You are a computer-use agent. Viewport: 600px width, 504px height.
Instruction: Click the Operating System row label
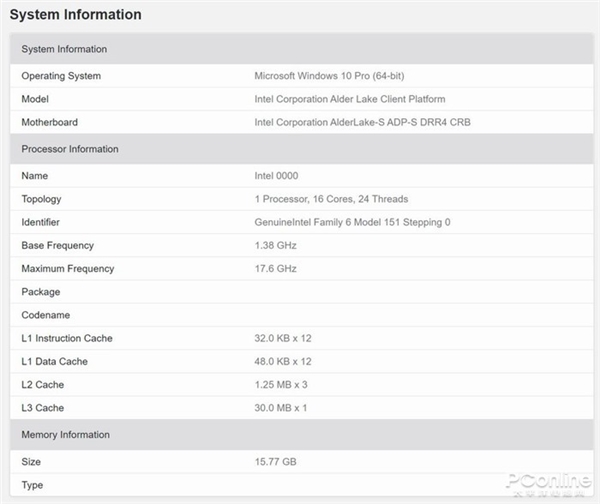tap(61, 76)
